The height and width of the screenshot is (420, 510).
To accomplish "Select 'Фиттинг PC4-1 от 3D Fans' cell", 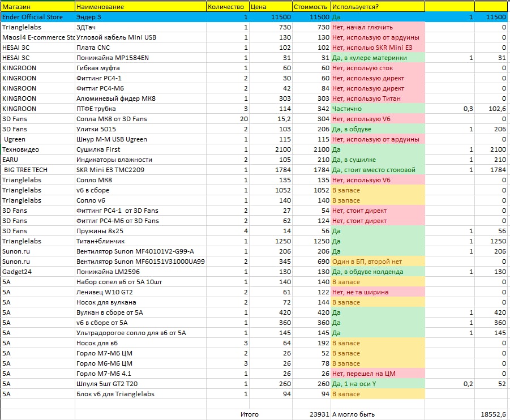I will [140, 211].
